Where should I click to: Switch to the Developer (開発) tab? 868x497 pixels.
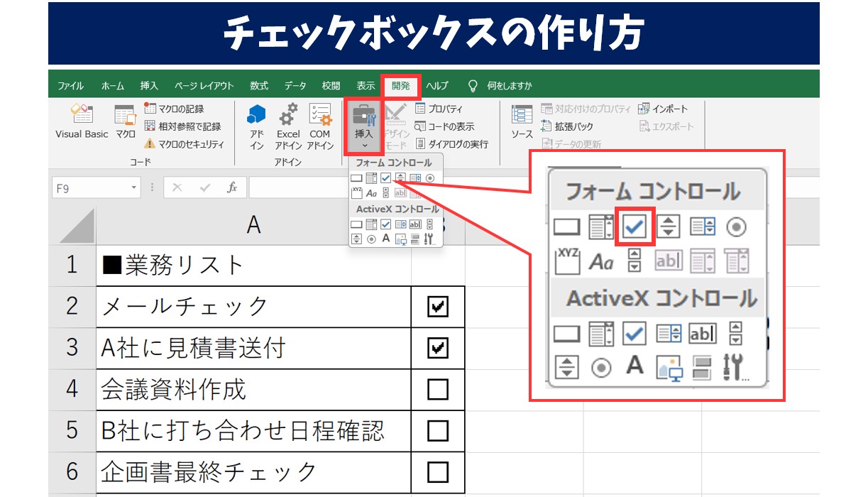click(401, 86)
